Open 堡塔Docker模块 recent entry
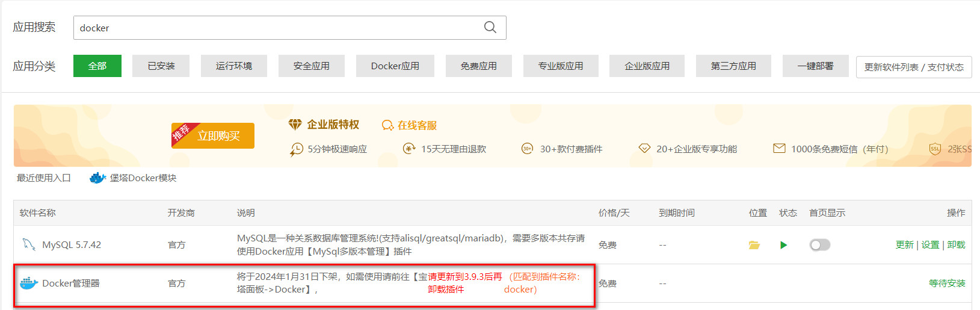Image resolution: width=980 pixels, height=310 pixels. [143, 178]
